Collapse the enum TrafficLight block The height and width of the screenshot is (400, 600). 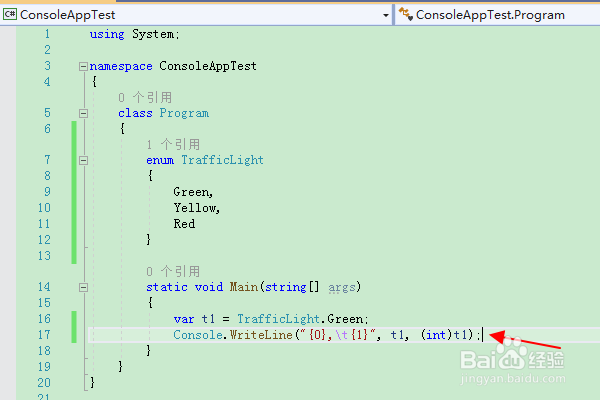point(83,160)
